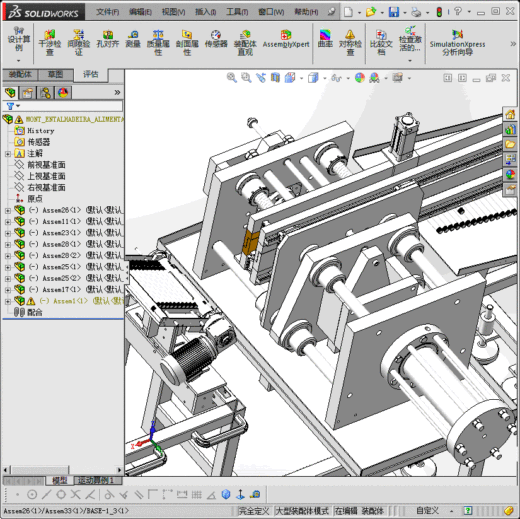This screenshot has width=520, height=519.
Task: Open the Interference Detection tool (干涉检查)
Action: tap(50, 42)
